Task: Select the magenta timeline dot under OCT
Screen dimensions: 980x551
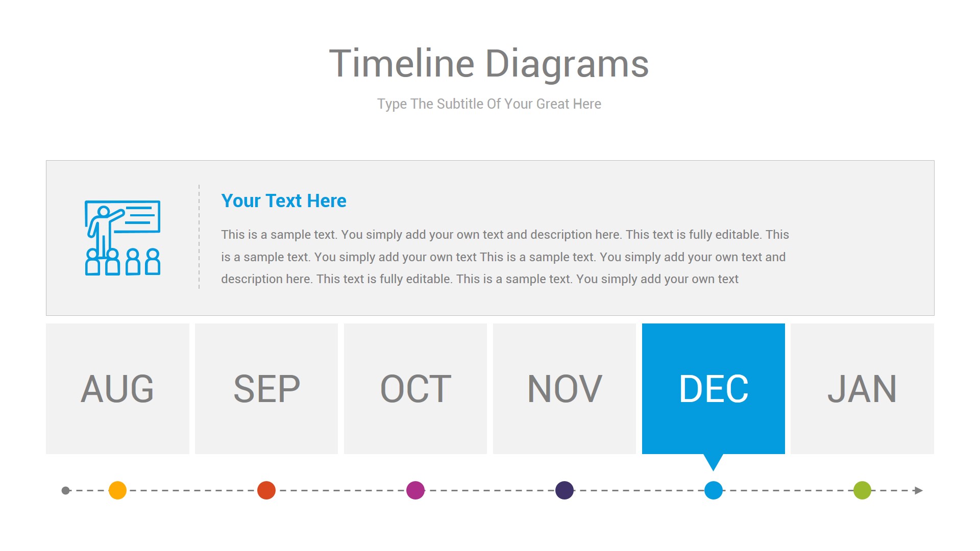Action: (x=415, y=490)
